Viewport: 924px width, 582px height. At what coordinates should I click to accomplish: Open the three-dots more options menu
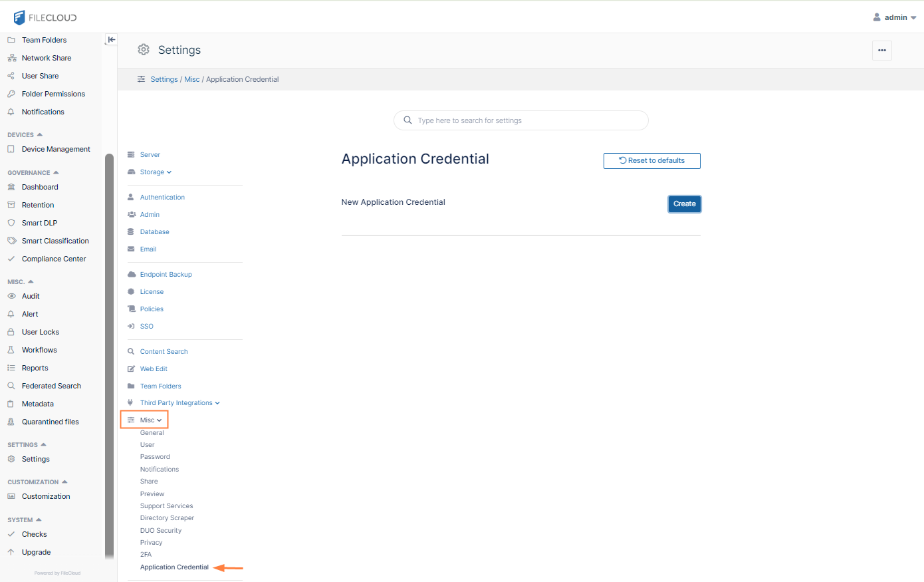pyautogui.click(x=881, y=51)
